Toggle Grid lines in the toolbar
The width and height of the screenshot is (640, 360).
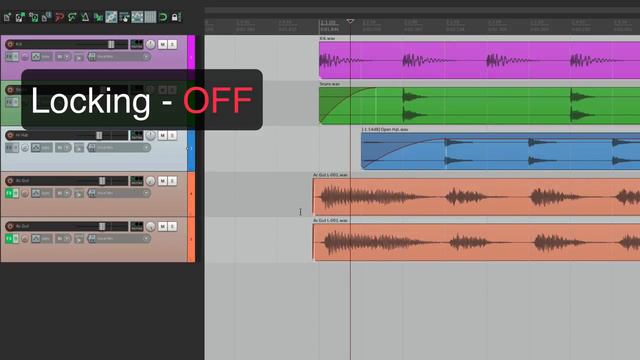pos(150,17)
